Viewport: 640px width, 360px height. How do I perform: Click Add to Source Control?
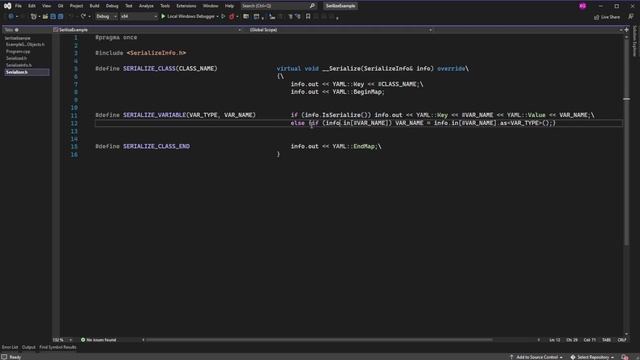(x=536, y=357)
